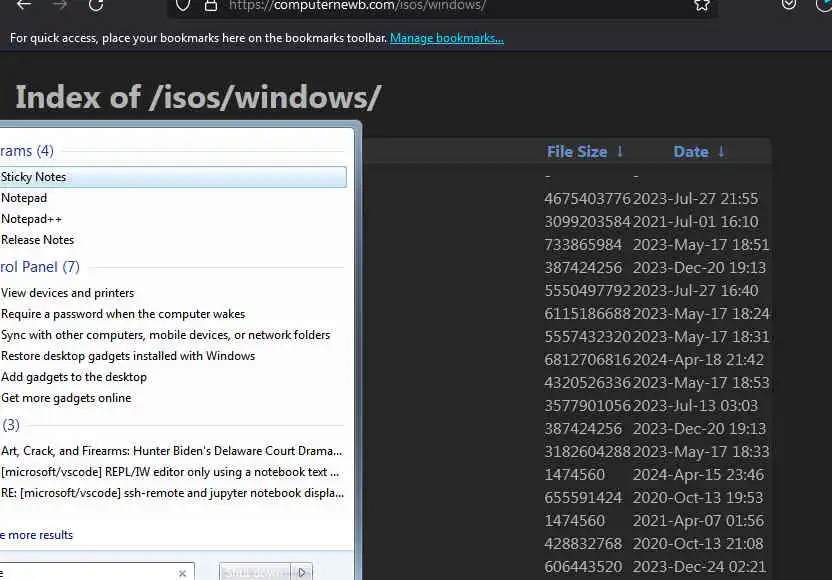Click the Index of /isos/windows/ heading

coord(198,98)
